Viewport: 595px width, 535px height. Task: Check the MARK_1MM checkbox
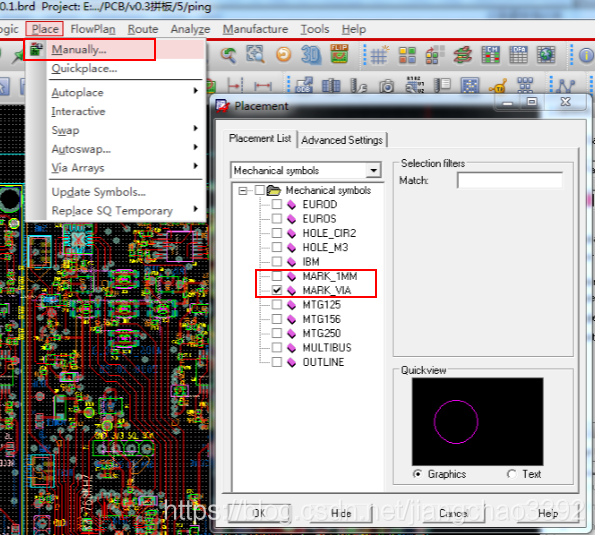277,276
